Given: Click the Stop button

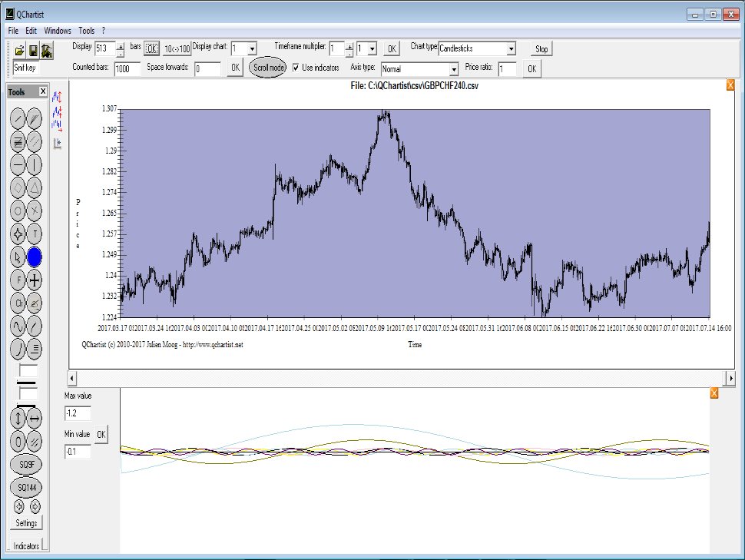Looking at the screenshot, I should click(541, 48).
